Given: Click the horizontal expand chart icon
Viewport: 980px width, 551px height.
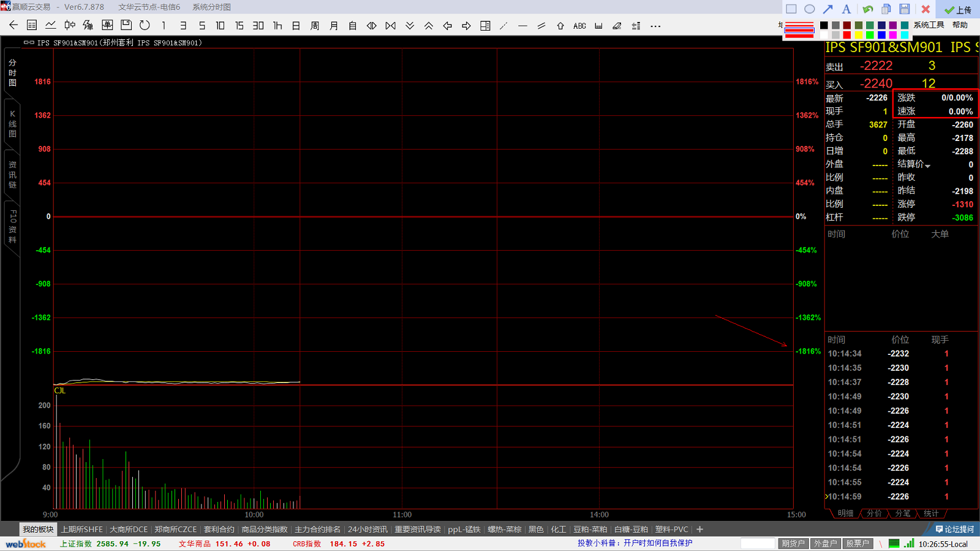Looking at the screenshot, I should tap(372, 26).
